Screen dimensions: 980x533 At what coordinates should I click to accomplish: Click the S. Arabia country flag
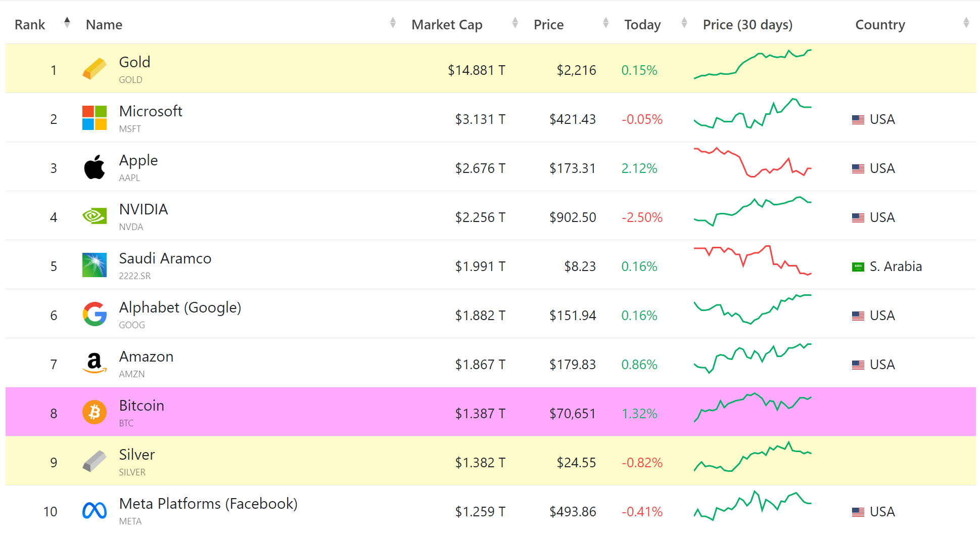click(x=858, y=267)
